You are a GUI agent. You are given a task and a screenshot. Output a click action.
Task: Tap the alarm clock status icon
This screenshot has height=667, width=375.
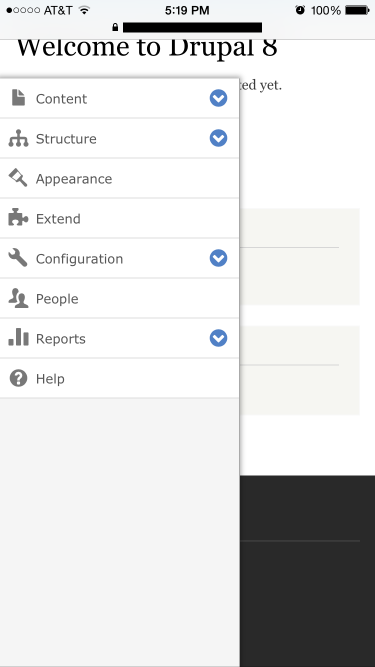pos(300,10)
